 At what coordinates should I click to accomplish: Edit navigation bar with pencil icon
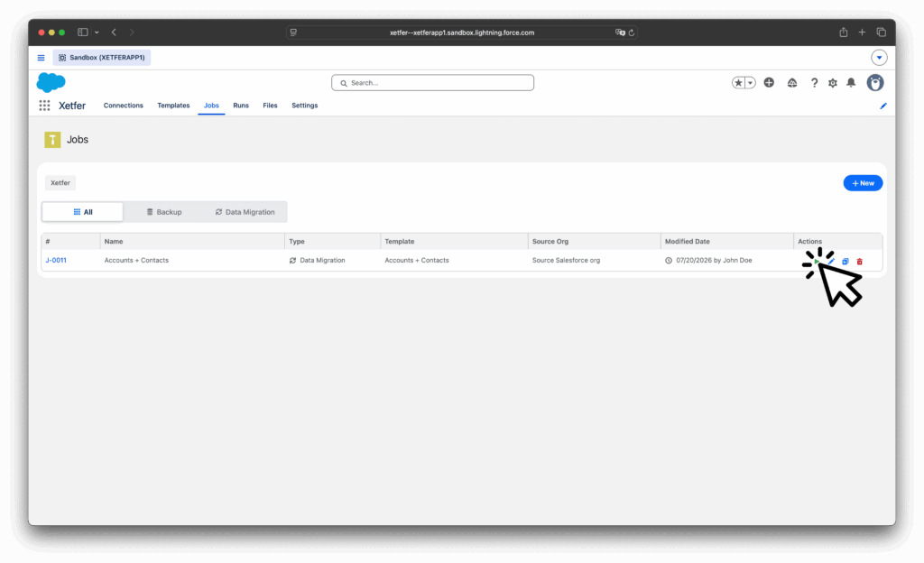882,106
